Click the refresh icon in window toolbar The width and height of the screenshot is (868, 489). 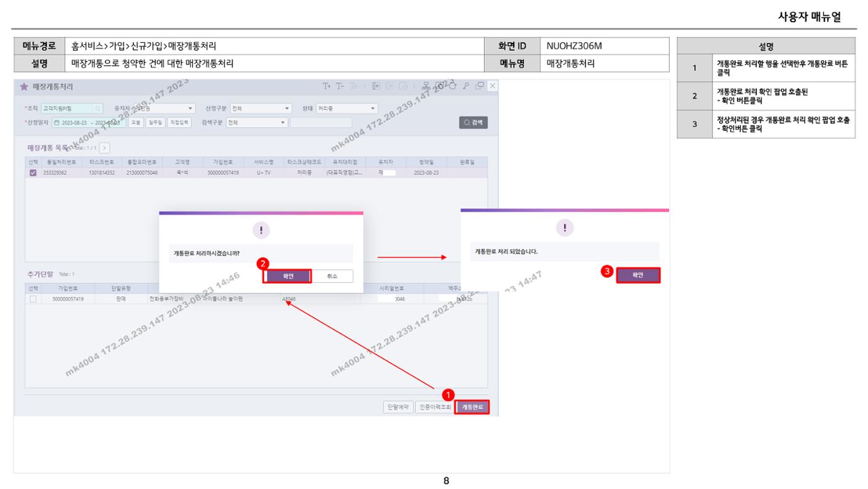click(x=453, y=87)
